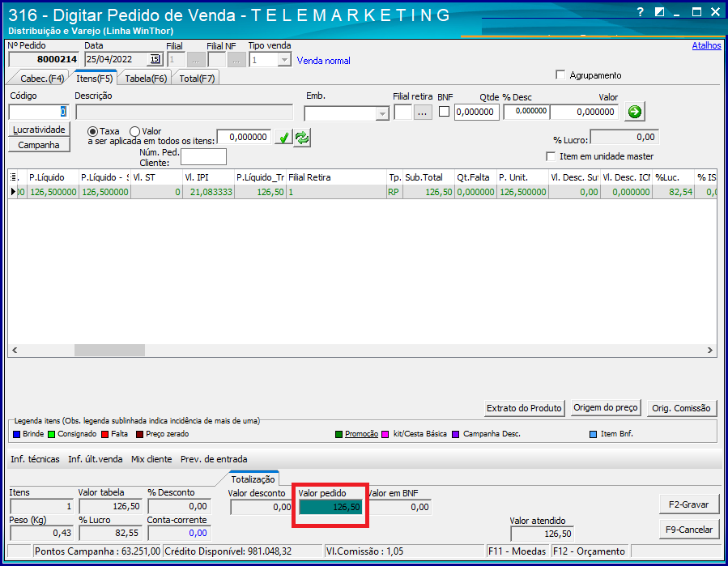728x566 pixels.
Task: Click F11 - Moedas status entry
Action: point(517,551)
